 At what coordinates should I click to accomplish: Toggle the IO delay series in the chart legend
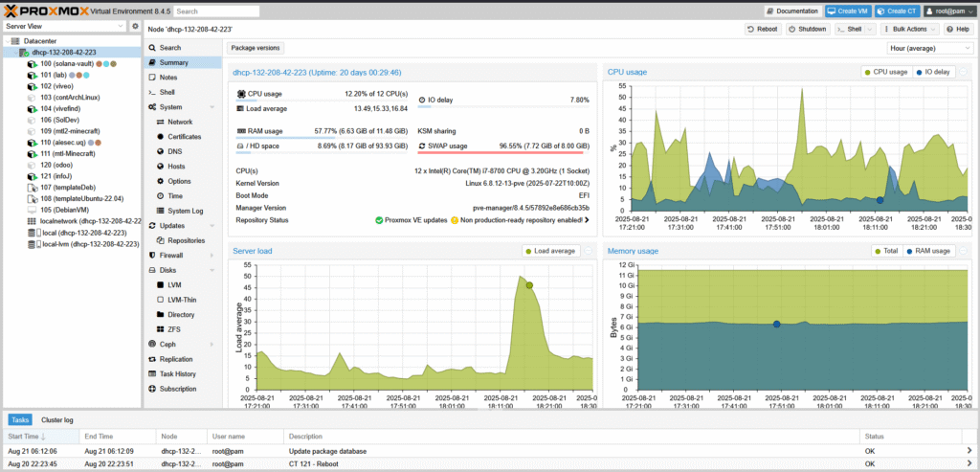(x=933, y=72)
